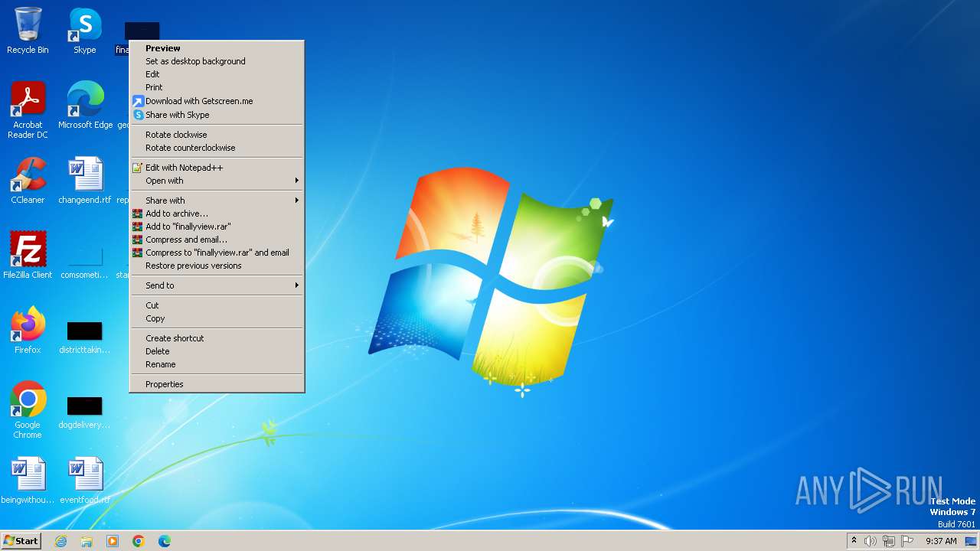Click the Action Center flag icon

[x=907, y=541]
